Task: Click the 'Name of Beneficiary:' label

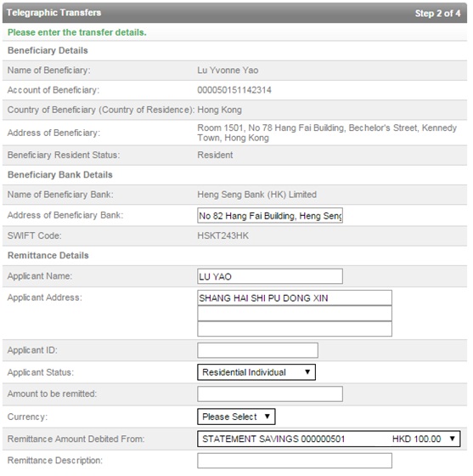Action: (x=48, y=71)
